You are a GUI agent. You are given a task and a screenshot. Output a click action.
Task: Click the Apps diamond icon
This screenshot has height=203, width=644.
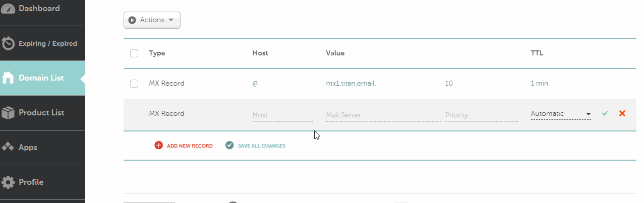[8, 147]
